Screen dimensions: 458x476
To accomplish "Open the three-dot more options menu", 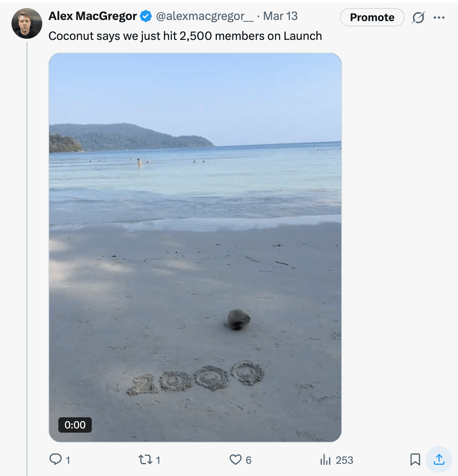I will coord(439,17).
